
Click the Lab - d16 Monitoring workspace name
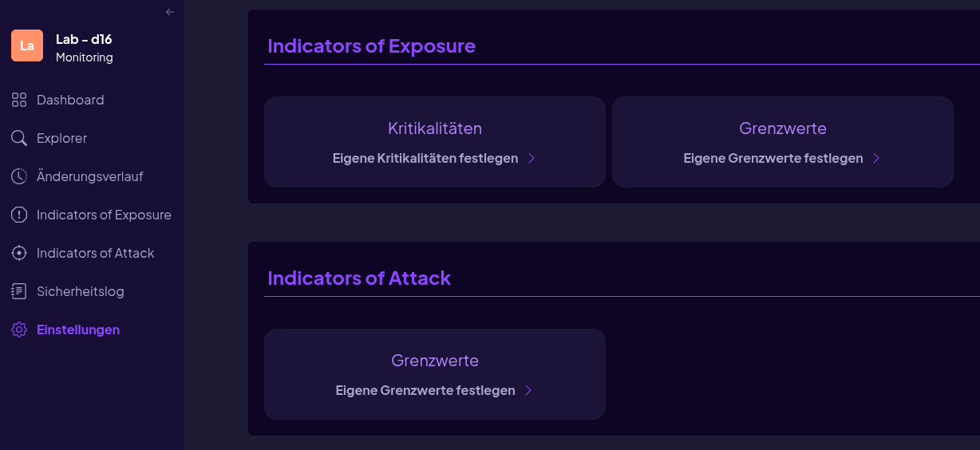click(85, 48)
